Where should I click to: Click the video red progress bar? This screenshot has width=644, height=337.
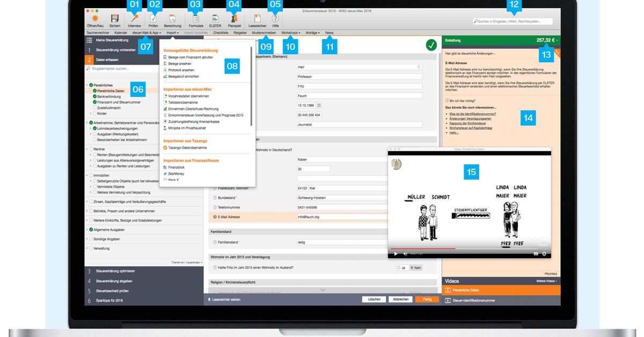tap(422, 249)
